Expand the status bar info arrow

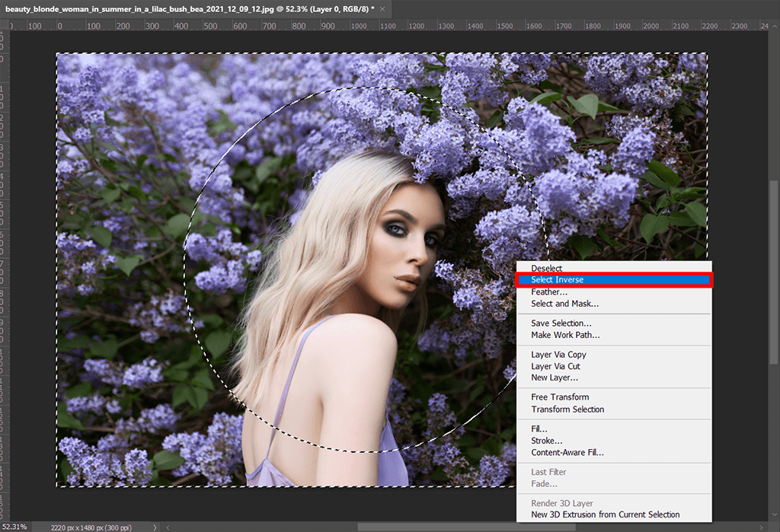[155, 527]
